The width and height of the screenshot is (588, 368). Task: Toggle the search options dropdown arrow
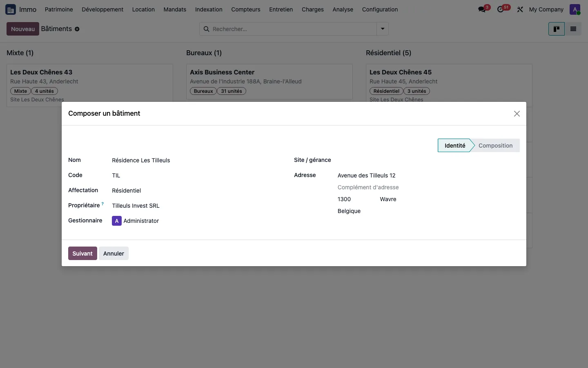coord(383,29)
